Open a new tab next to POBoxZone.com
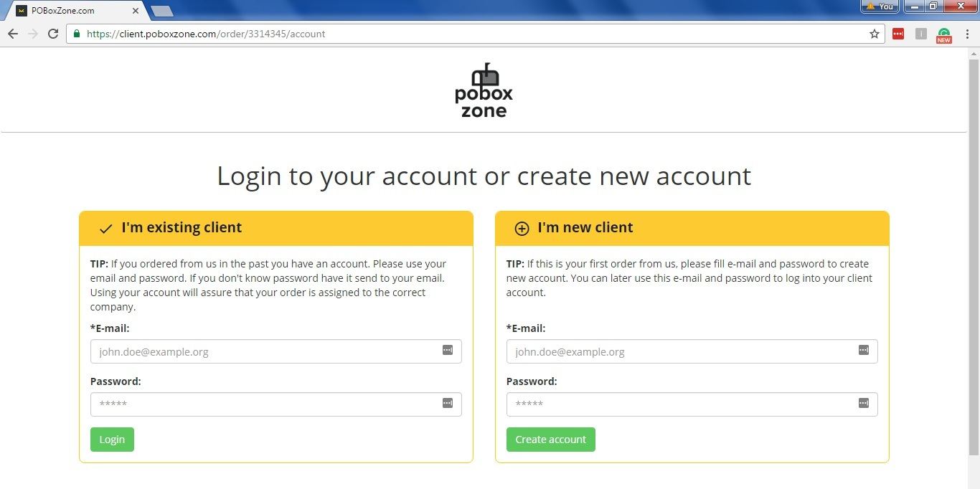 point(162,11)
